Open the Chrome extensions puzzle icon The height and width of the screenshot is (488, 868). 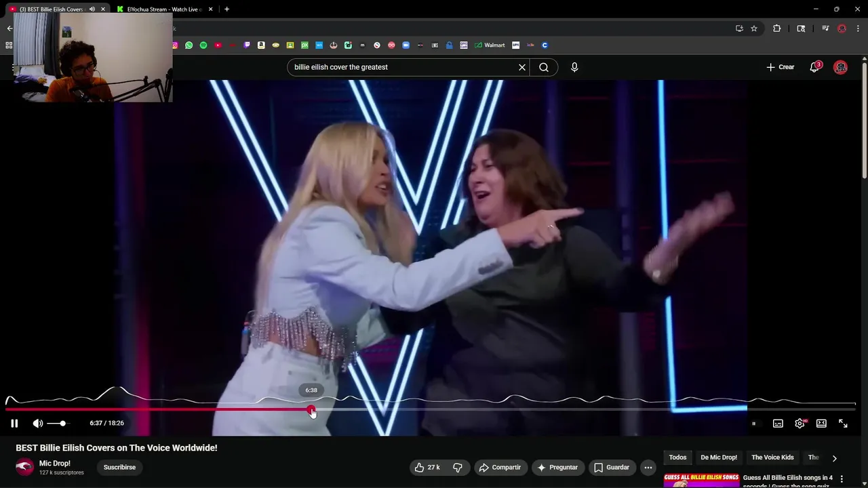[777, 28]
